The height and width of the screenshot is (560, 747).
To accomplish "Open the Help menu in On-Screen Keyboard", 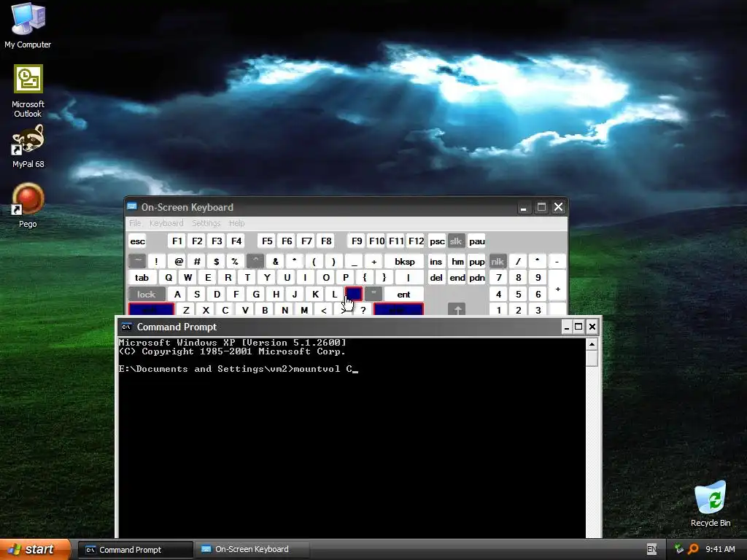I will click(236, 223).
